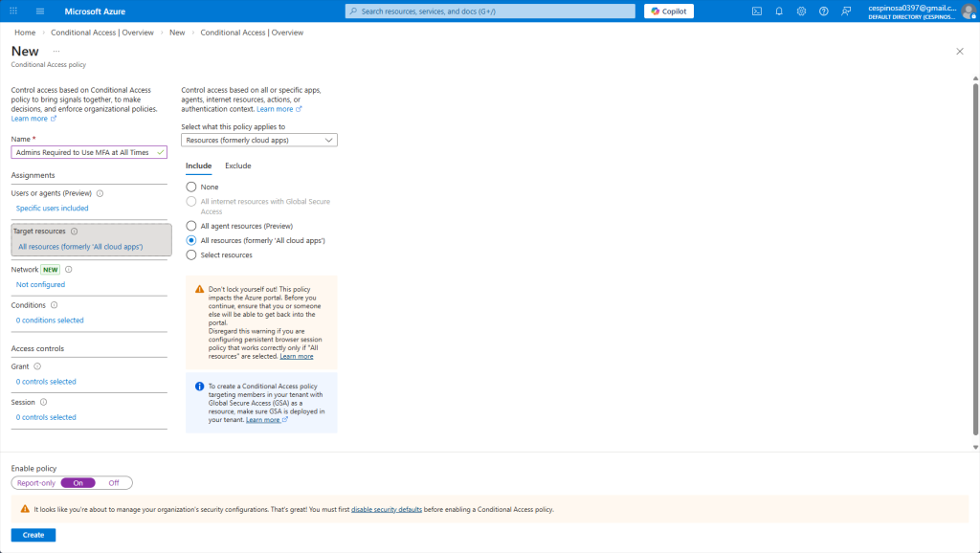Open the Help and support icon

[823, 11]
